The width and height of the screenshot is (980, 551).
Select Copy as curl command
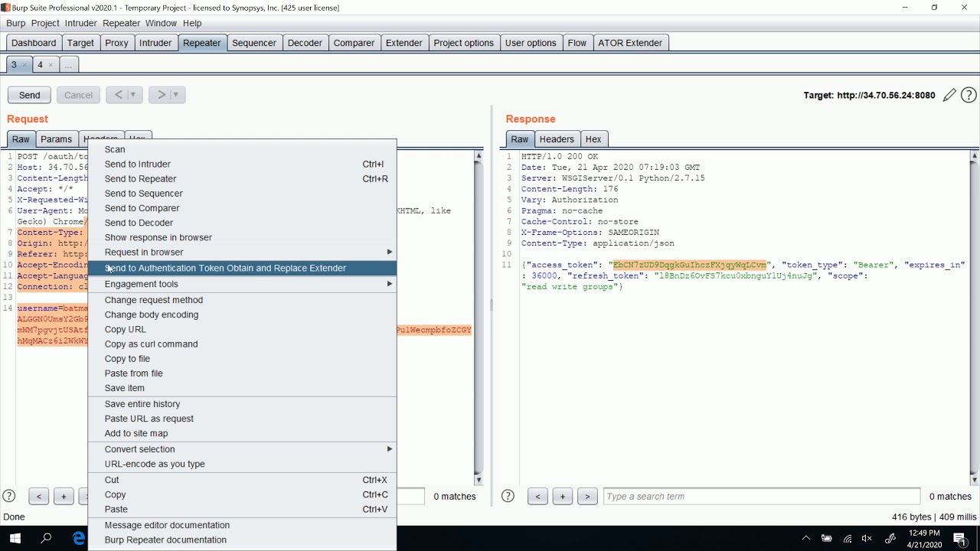coord(243,344)
